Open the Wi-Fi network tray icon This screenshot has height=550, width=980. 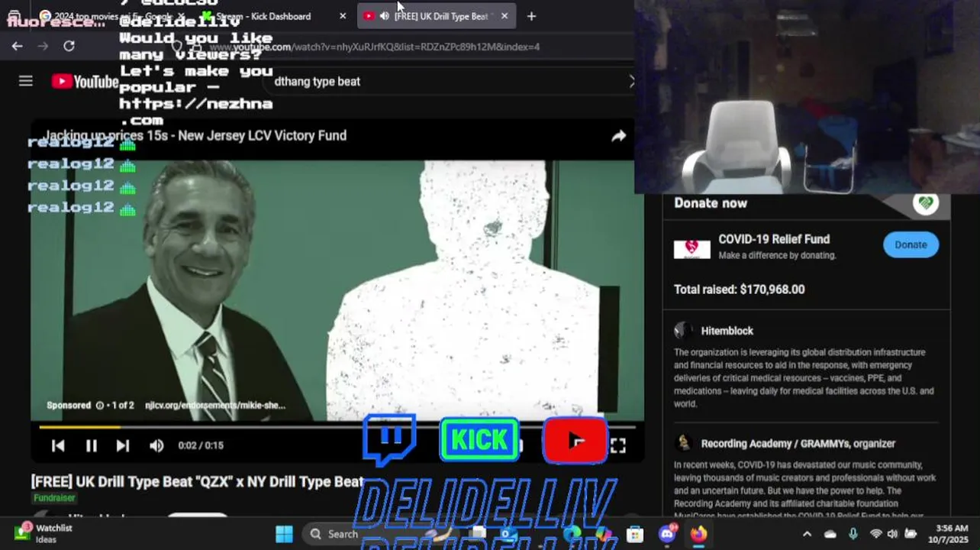click(875, 534)
